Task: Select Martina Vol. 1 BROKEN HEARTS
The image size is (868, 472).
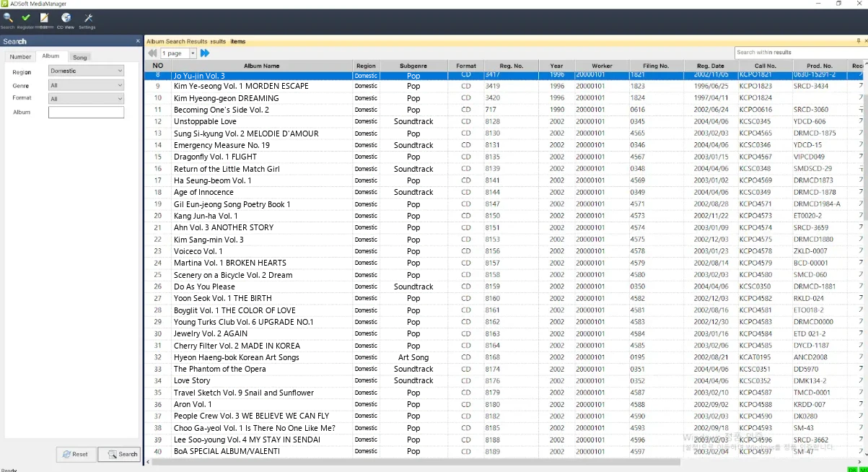Action: [504, 263]
